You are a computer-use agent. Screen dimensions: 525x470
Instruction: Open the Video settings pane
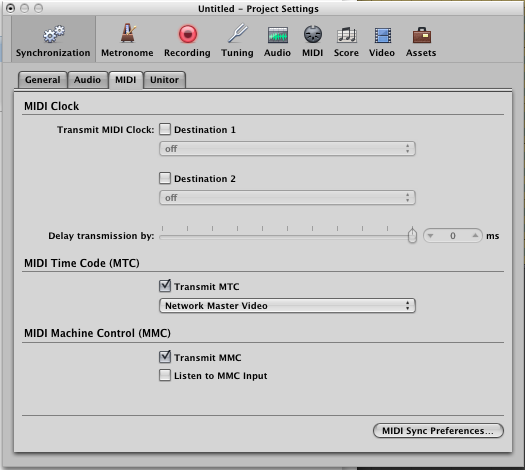[382, 41]
